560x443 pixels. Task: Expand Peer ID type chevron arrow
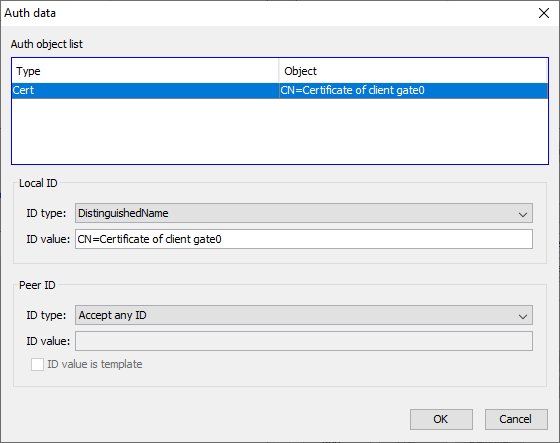point(523,316)
